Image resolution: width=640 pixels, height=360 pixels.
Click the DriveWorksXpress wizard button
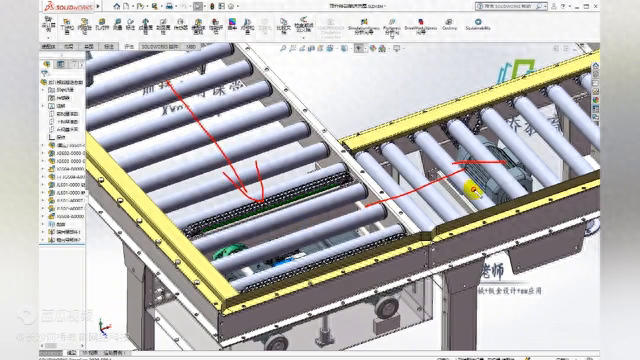(420, 25)
